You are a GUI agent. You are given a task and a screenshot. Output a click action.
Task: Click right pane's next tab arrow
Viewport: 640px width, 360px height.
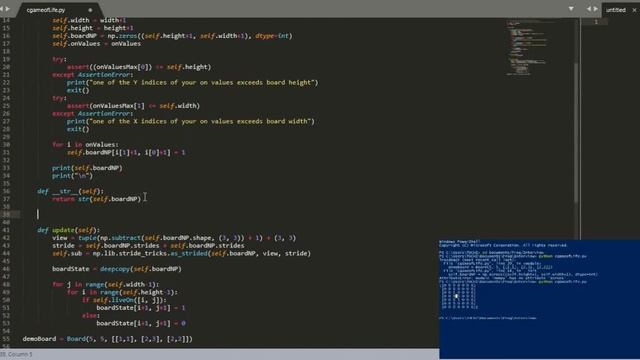pyautogui.click(x=595, y=9)
